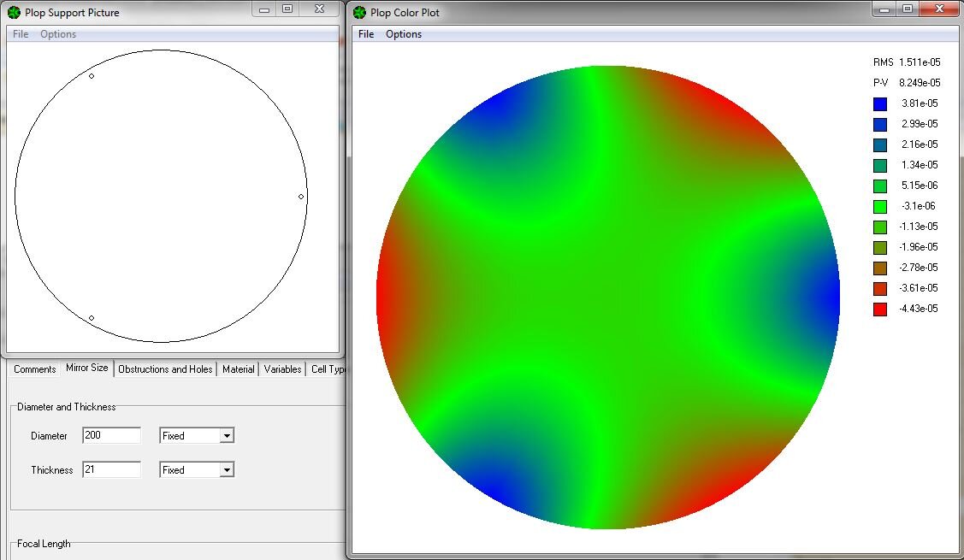
Task: Switch to the Material tab
Action: click(x=238, y=368)
